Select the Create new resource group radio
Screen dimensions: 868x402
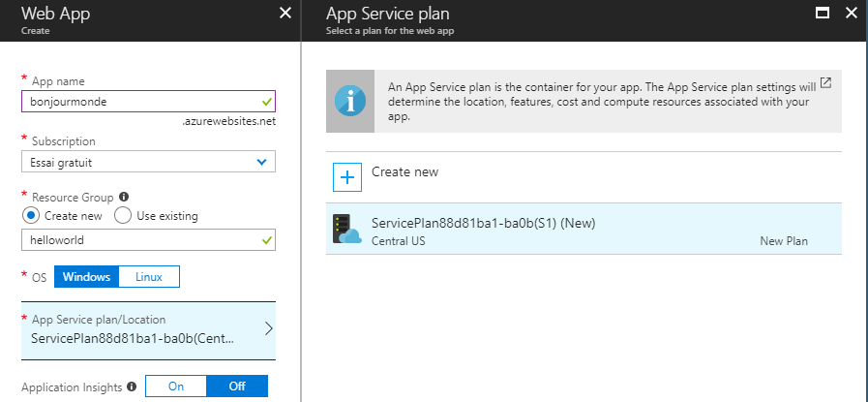point(31,215)
